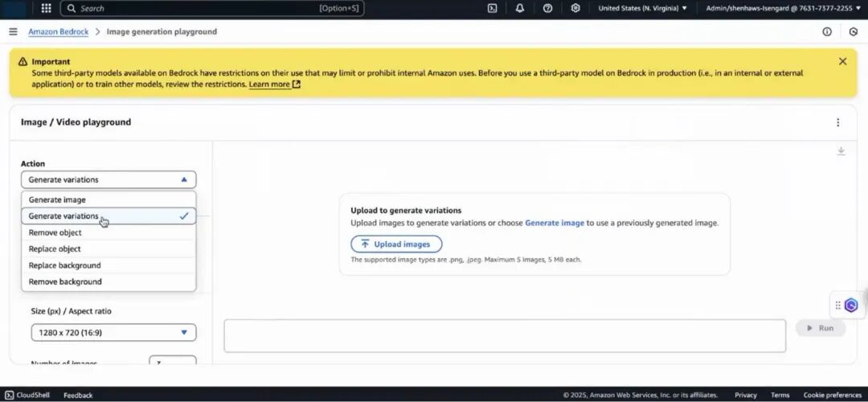Open the Admin account menu
Image resolution: width=868 pixels, height=402 pixels.
click(x=784, y=8)
